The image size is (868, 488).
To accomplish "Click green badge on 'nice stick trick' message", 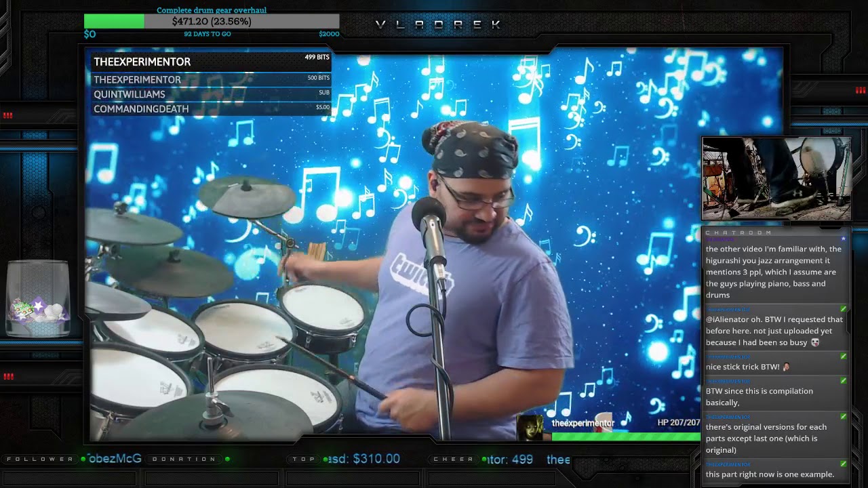I will pos(843,357).
